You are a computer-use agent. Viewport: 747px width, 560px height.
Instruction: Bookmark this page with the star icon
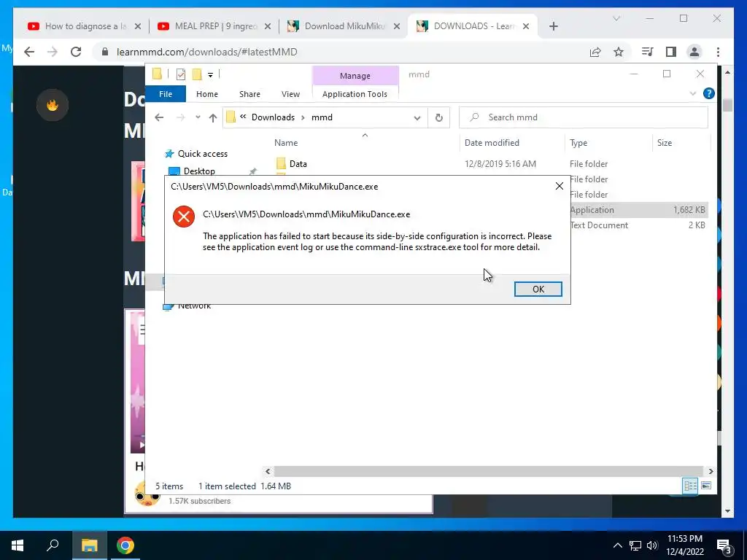(x=619, y=52)
